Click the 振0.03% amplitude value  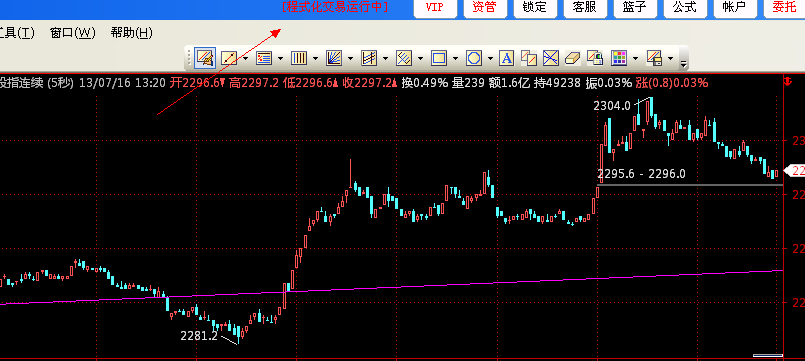[608, 83]
